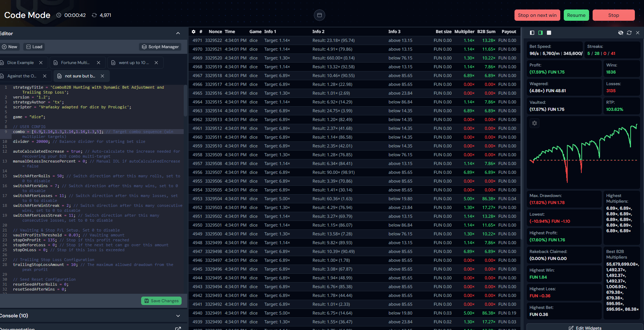Open the Against the O... script tab
The width and height of the screenshot is (644, 330).
21,76
